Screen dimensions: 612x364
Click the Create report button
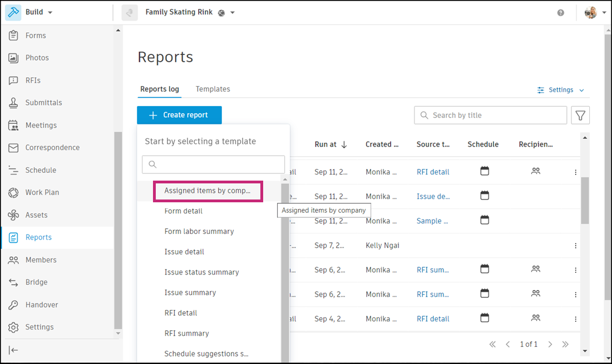179,115
